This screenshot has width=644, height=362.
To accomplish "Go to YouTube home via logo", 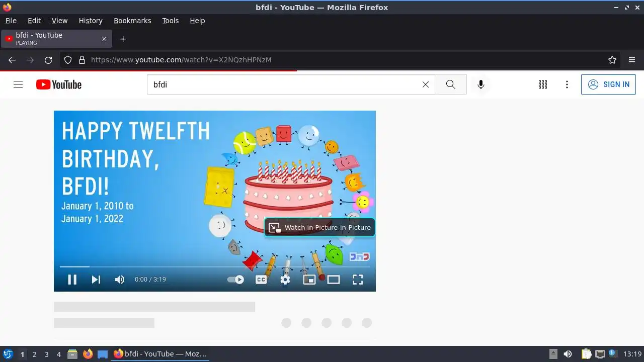I will pyautogui.click(x=59, y=84).
